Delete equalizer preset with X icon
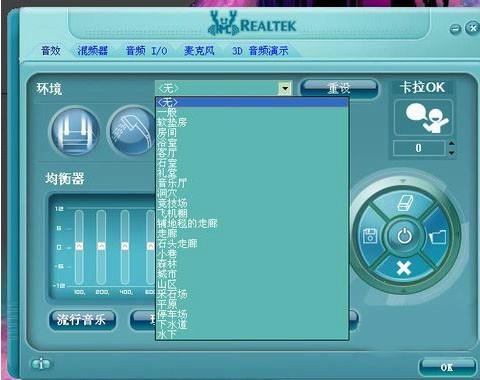480x380 pixels. pyautogui.click(x=404, y=268)
